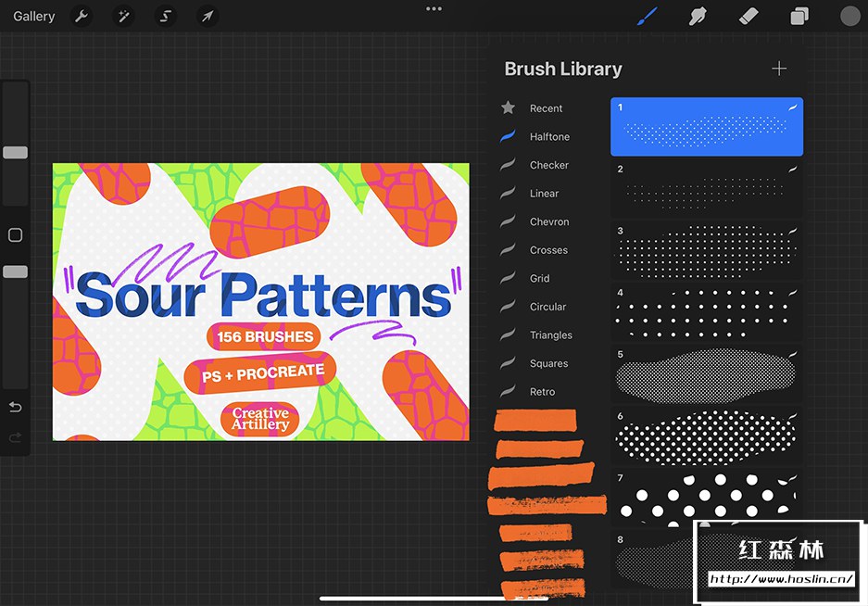Open the Adjustments magic wand menu
Viewport: 868px width, 606px height.
tap(123, 16)
